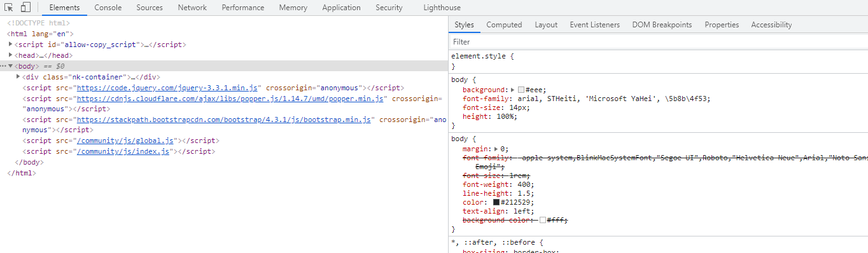Activate the inspect element picker icon
Image resolution: width=868 pixels, height=253 pixels.
9,8
